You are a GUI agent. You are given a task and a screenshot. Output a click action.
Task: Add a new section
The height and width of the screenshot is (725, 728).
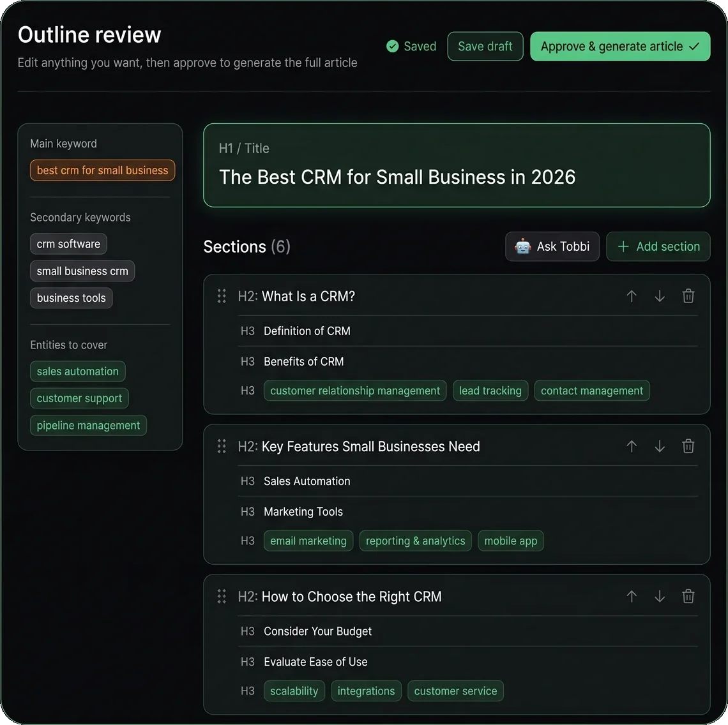[658, 246]
